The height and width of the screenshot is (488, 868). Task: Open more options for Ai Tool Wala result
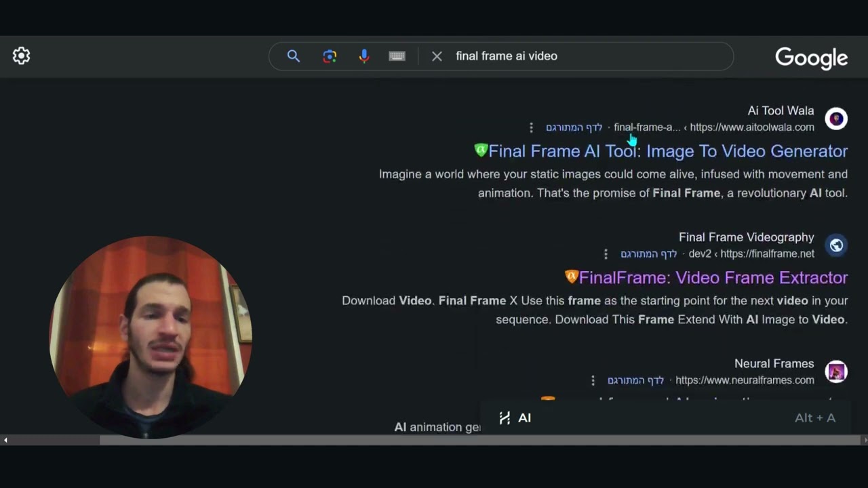coord(531,127)
